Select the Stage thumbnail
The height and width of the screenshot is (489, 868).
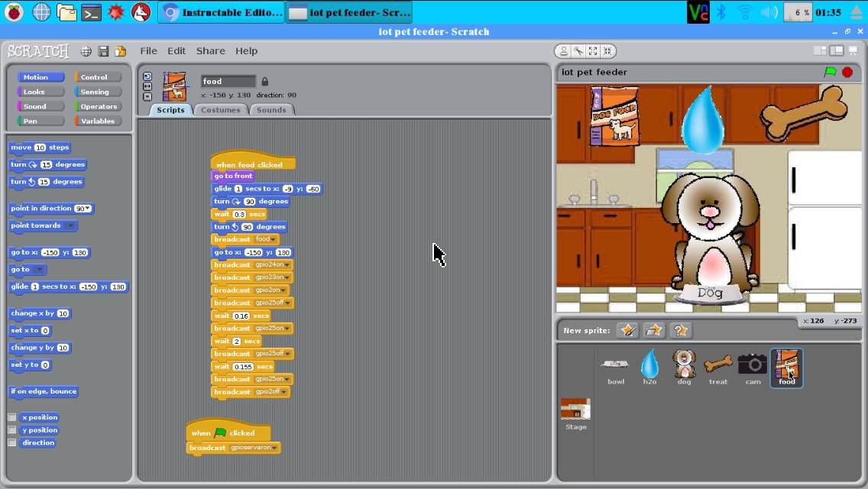click(x=575, y=413)
